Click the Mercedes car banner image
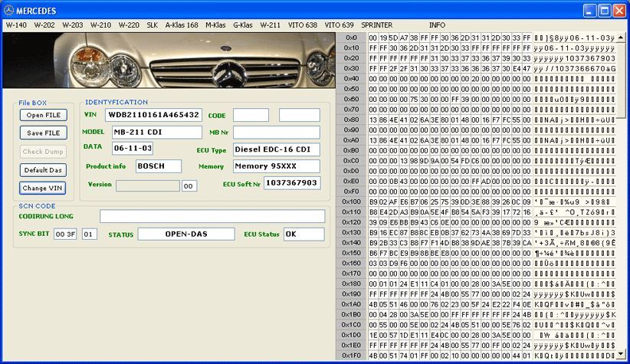630x364 pixels. tap(169, 61)
